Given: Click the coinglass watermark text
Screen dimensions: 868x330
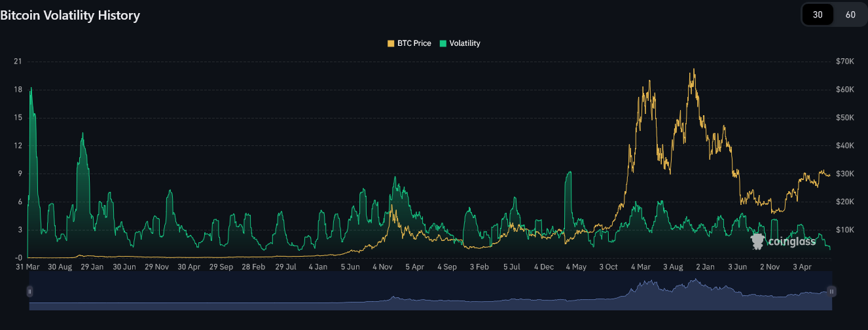Looking at the screenshot, I should point(792,242).
